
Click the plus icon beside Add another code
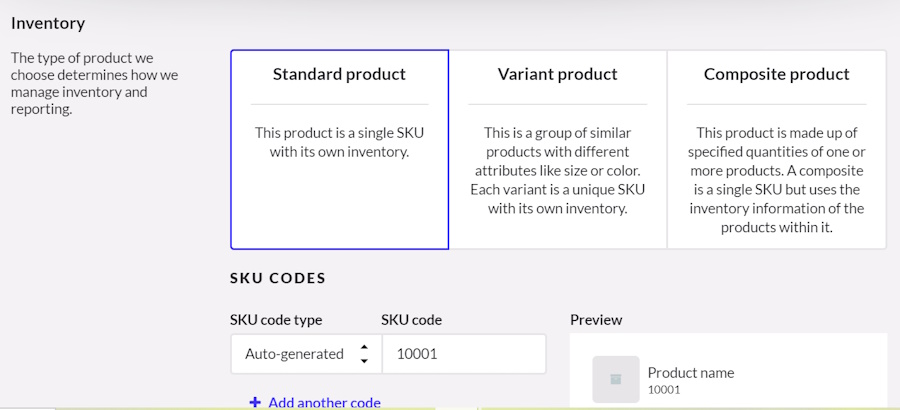[255, 403]
